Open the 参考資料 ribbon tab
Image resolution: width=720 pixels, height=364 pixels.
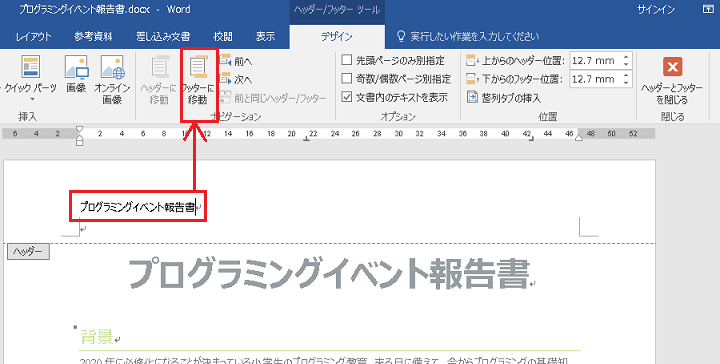click(93, 37)
